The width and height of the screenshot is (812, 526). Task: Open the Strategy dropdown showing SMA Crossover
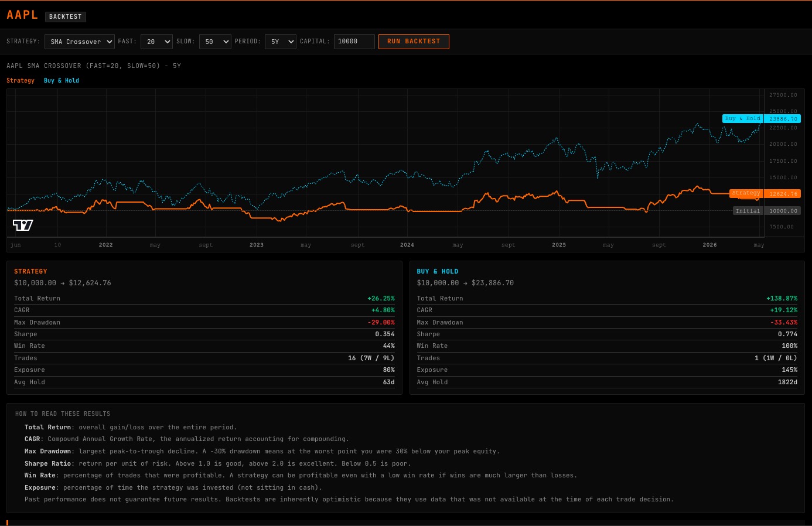(80, 42)
